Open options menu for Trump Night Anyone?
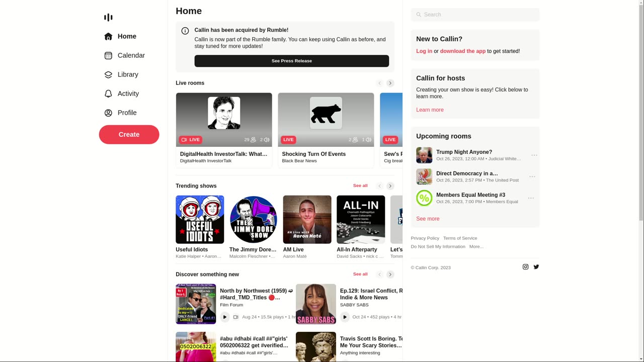 click(534, 155)
